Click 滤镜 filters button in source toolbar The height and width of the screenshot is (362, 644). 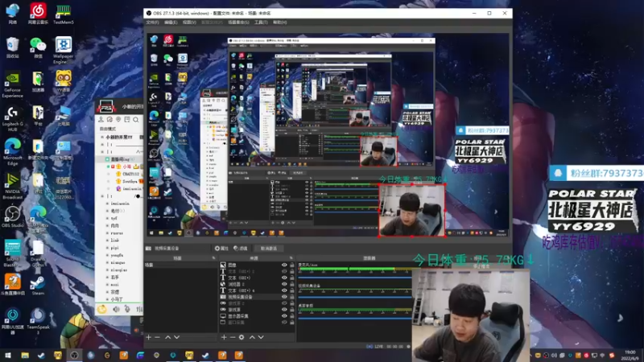click(241, 249)
